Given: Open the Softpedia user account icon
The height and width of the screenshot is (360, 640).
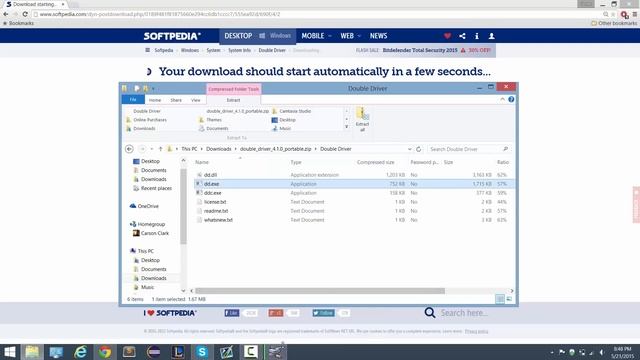Looking at the screenshot, I should click(x=491, y=36).
